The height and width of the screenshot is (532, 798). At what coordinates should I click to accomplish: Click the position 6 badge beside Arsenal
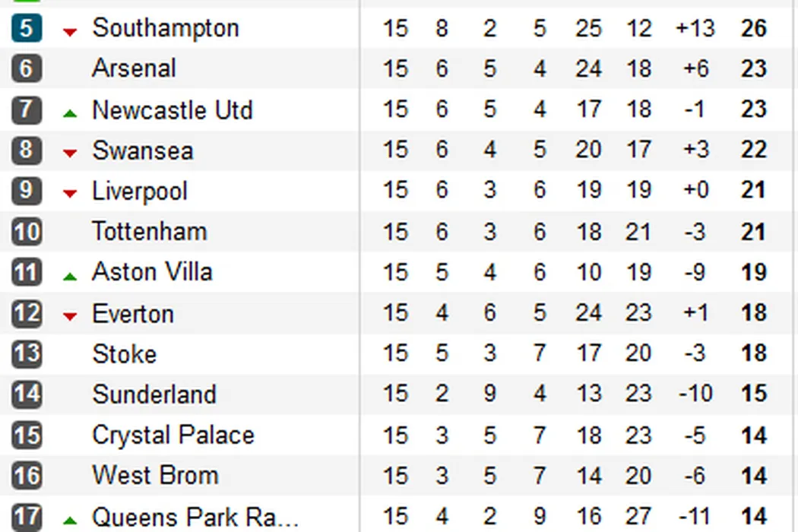point(26,68)
